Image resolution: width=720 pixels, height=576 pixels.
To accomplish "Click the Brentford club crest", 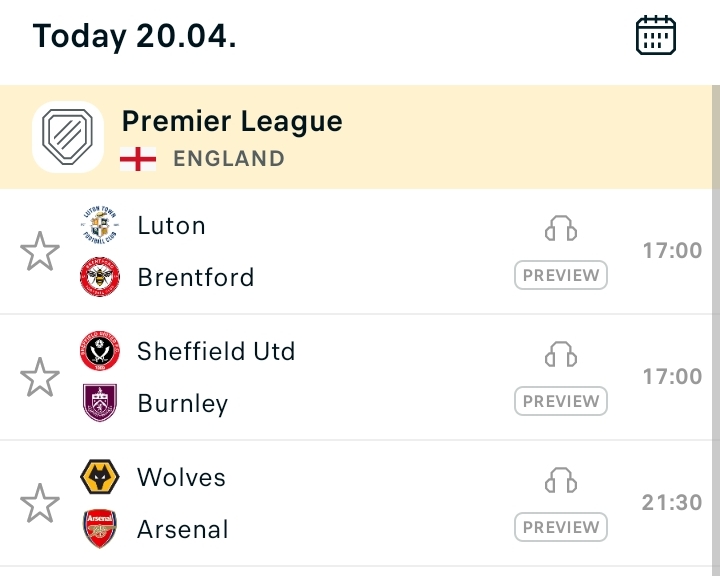I will coord(100,277).
